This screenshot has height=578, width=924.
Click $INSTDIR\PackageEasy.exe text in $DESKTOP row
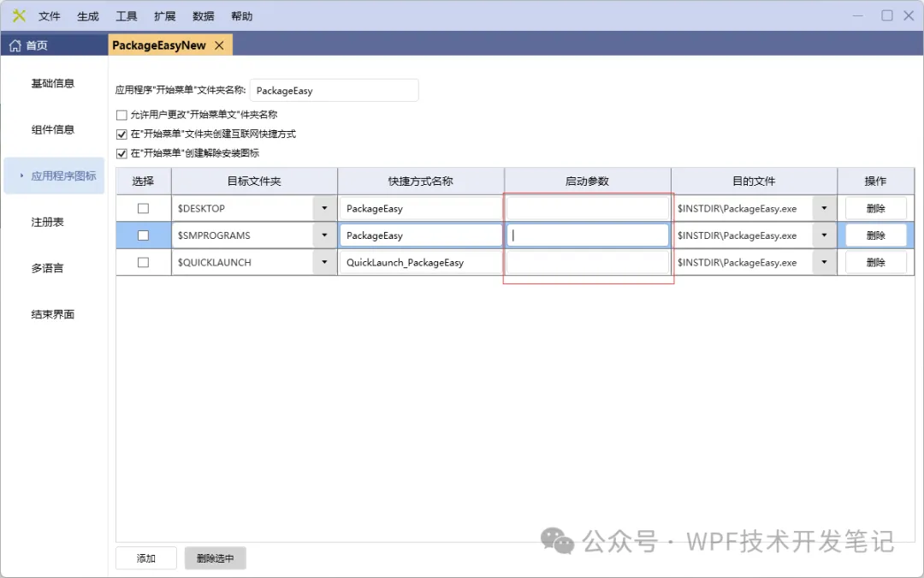click(x=737, y=208)
